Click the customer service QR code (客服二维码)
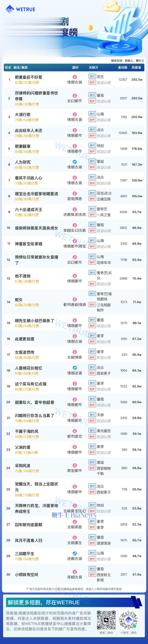Screen dimensions: 148x644 [106, 620]
